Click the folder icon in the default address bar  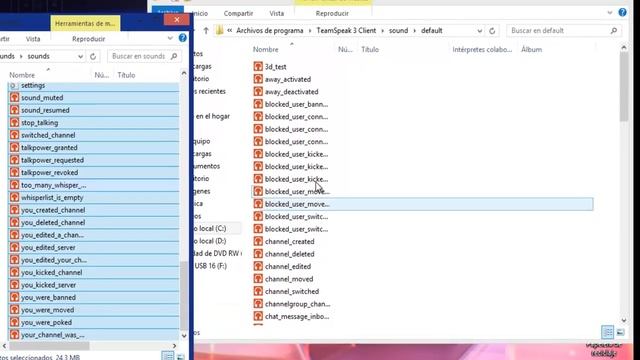pyautogui.click(x=220, y=30)
